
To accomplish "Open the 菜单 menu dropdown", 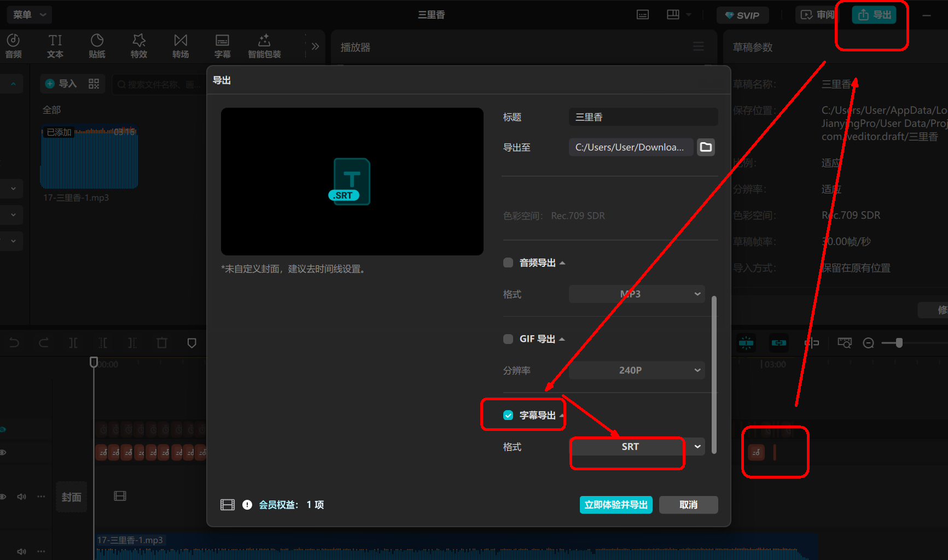I will click(30, 15).
